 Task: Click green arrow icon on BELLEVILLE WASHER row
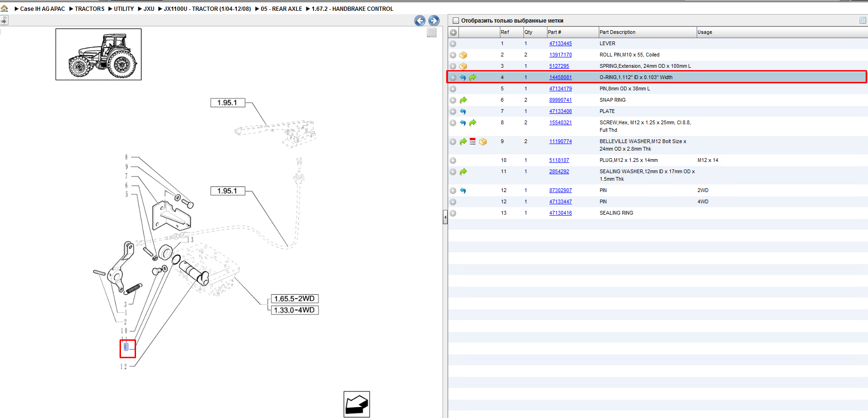click(463, 142)
